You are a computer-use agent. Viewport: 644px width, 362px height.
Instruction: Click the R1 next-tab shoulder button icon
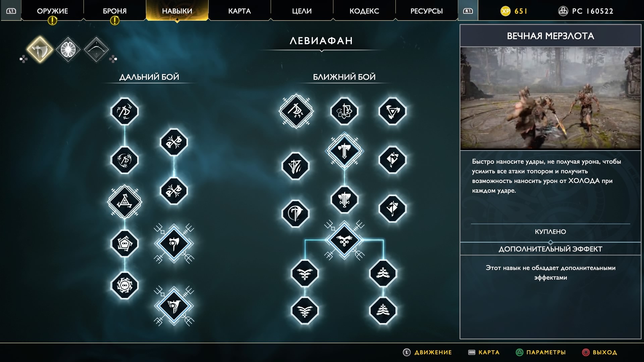pyautogui.click(x=468, y=11)
